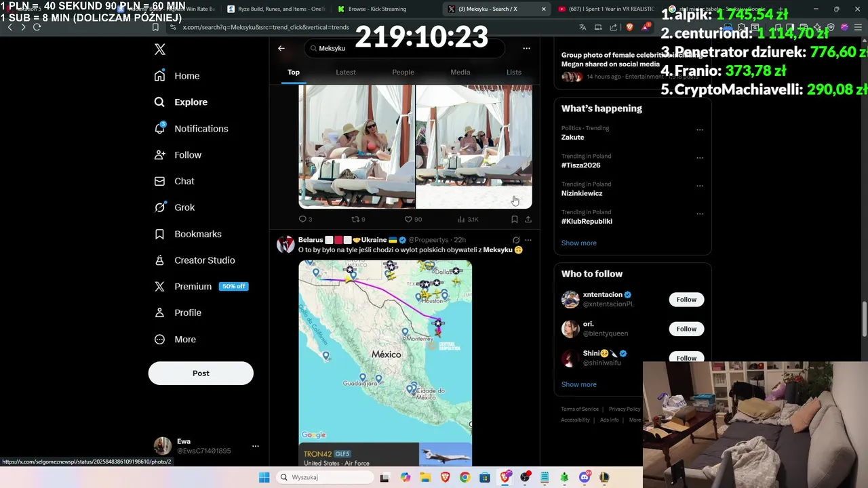Open the left beach cabana photo

pos(357,146)
